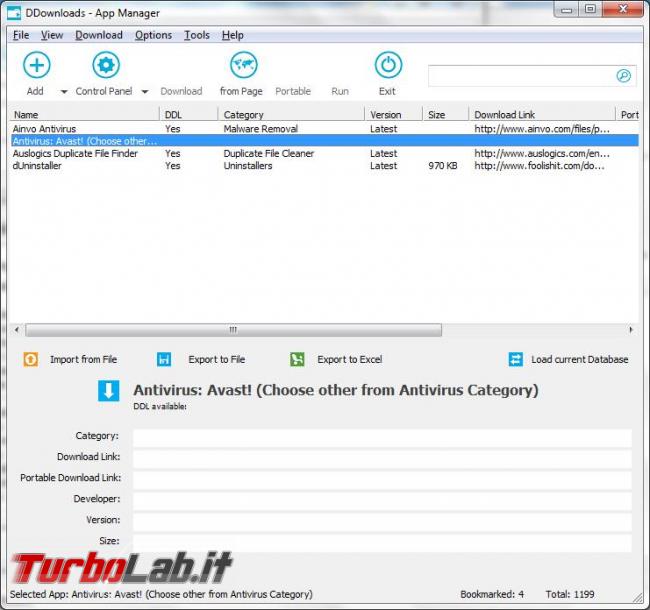Click the Export to Excel icon
This screenshot has height=610, width=650.
[x=297, y=359]
